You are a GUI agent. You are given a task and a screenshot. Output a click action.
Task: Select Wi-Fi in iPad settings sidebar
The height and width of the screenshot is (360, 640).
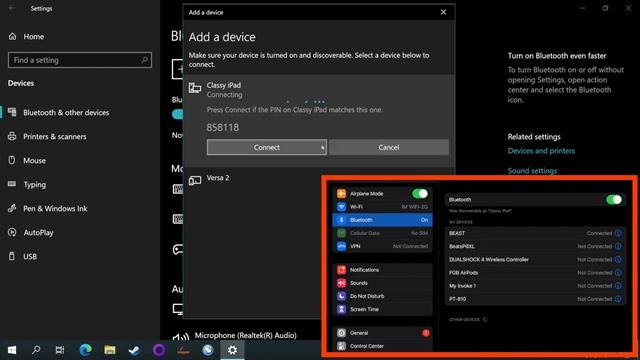[x=382, y=207]
